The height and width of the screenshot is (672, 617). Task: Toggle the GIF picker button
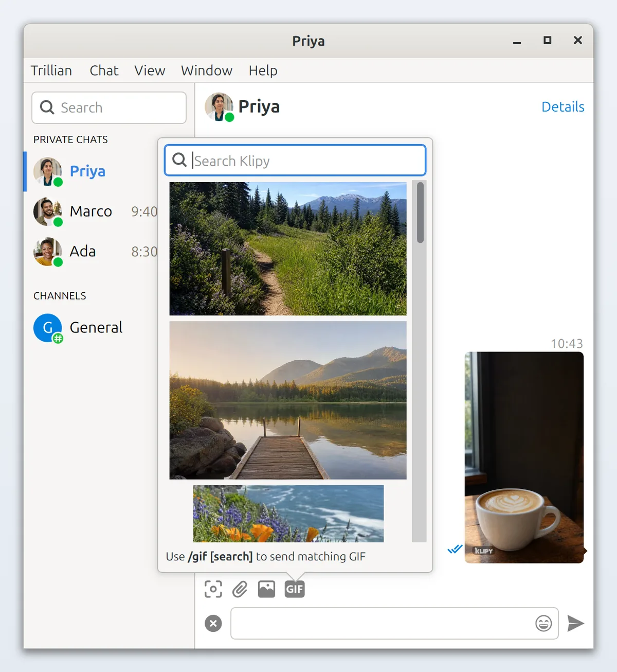click(x=295, y=589)
